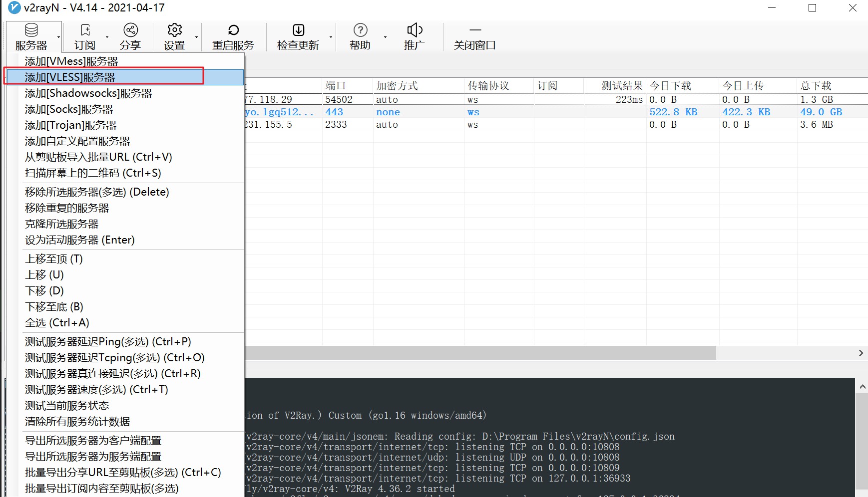The width and height of the screenshot is (868, 497).
Task: Choose 测试服务器真连接延迟(多选) (Ctrl+R)
Action: click(x=124, y=374)
